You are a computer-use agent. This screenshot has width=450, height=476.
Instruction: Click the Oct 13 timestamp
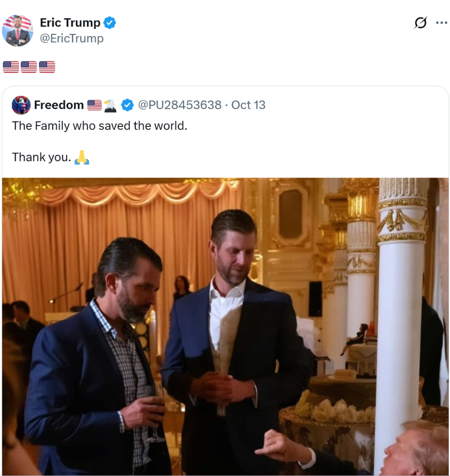coord(248,105)
